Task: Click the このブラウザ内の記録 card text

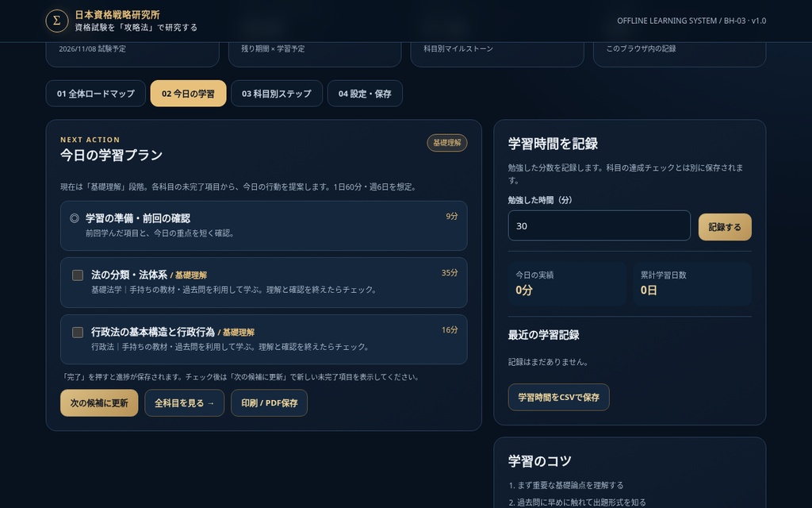Action: pyautogui.click(x=641, y=48)
